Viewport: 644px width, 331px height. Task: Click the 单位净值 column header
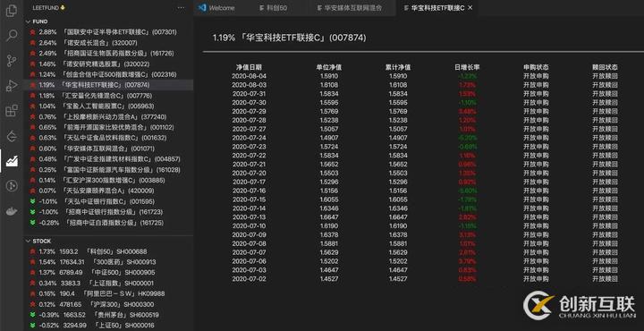[x=329, y=67]
